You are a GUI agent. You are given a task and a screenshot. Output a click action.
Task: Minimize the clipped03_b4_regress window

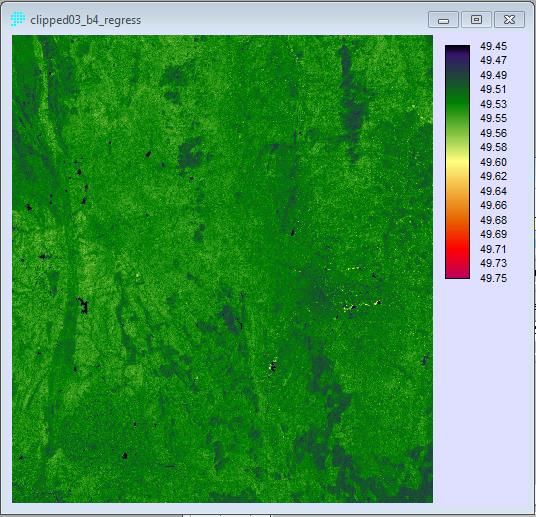click(443, 19)
